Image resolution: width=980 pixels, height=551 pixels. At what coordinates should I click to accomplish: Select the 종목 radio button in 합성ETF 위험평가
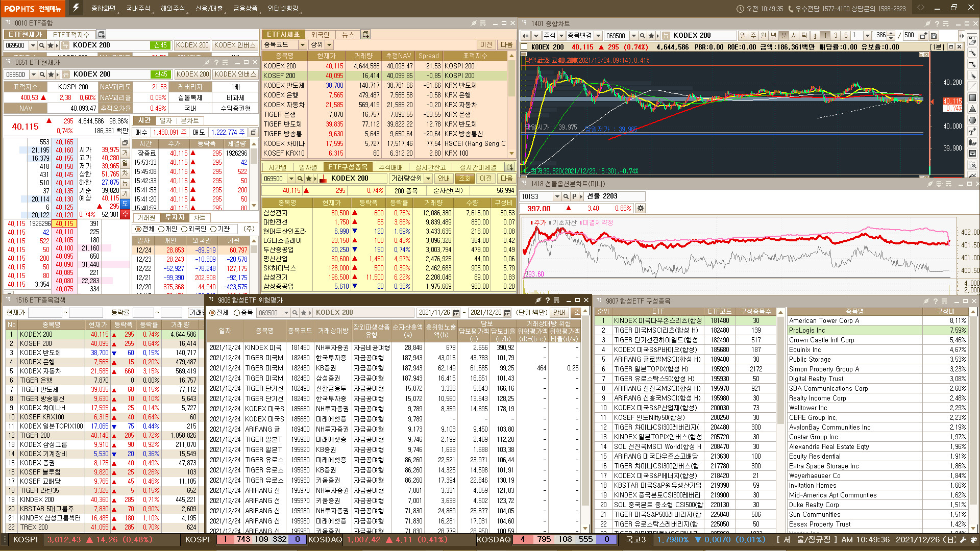coord(237,313)
